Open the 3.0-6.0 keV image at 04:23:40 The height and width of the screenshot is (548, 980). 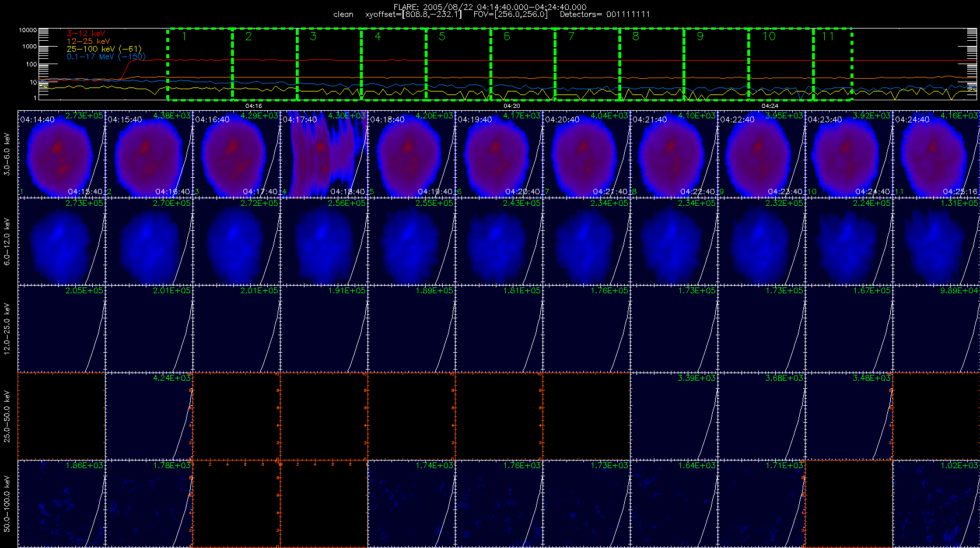coord(849,154)
